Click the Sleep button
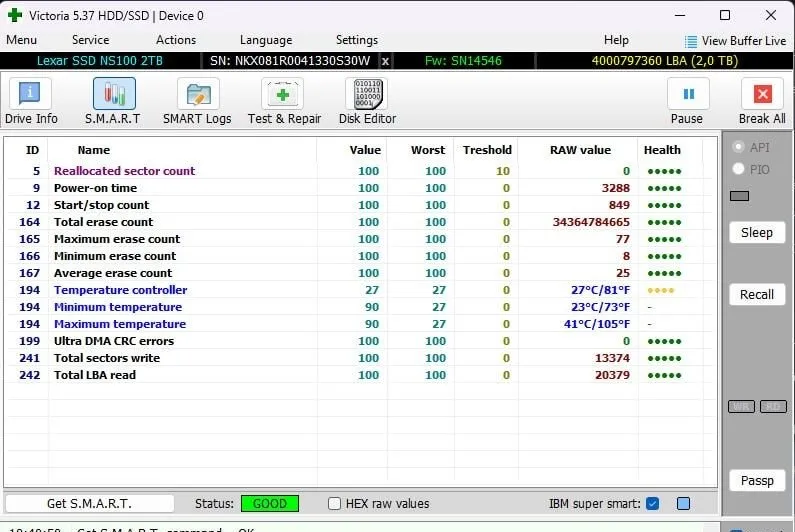The height and width of the screenshot is (532, 795). (756, 233)
